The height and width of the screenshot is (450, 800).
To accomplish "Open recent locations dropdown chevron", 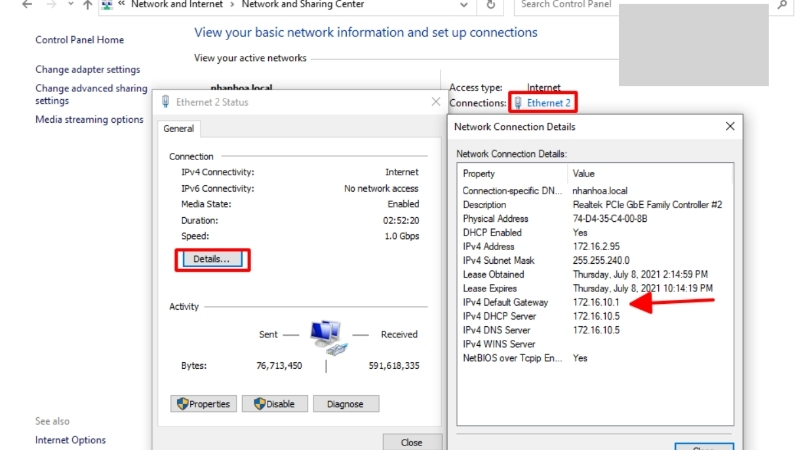I will pyautogui.click(x=70, y=4).
